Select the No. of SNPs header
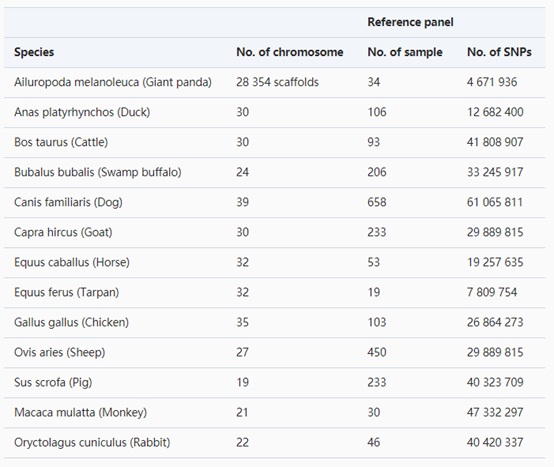Screen dimensions: 554x467 click(499, 52)
